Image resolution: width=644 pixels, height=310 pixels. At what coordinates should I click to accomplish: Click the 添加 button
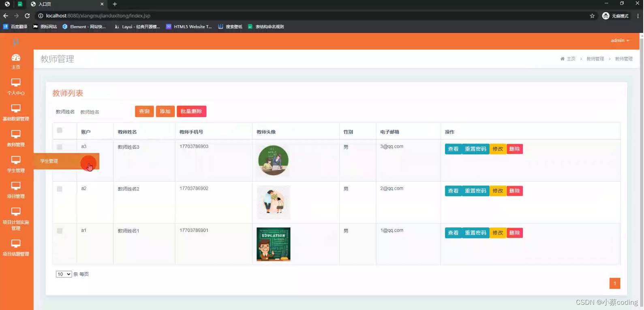pos(165,111)
